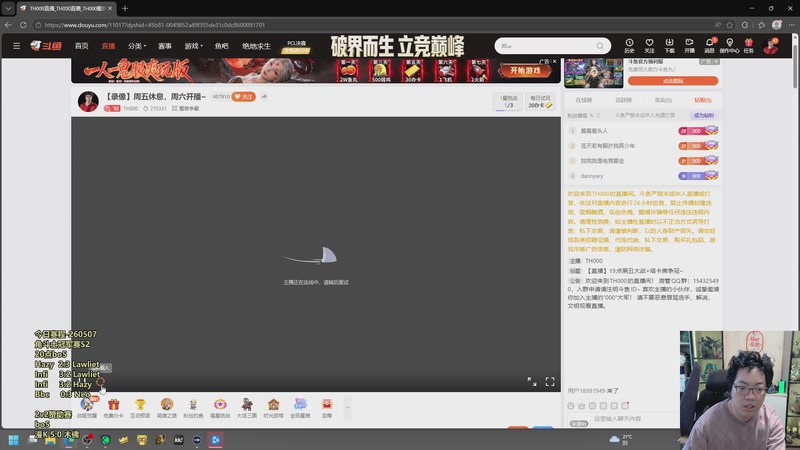Open the 赛事 menu item
This screenshot has height=450, width=800.
164,46
